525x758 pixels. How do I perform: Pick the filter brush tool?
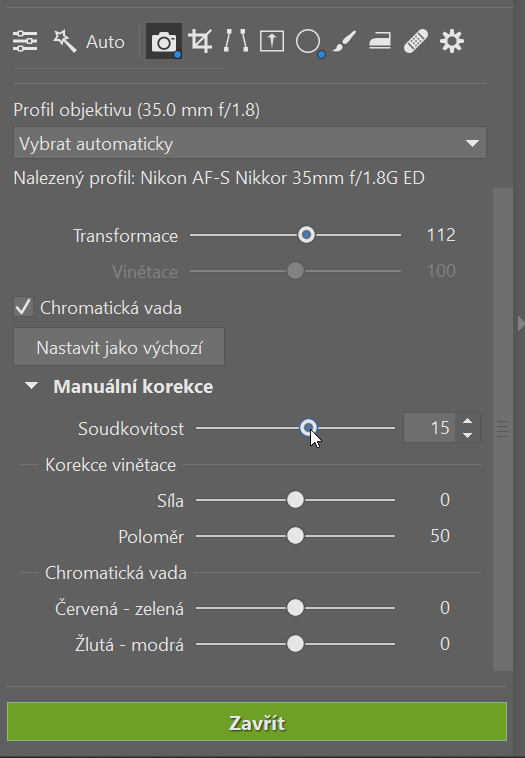(344, 42)
